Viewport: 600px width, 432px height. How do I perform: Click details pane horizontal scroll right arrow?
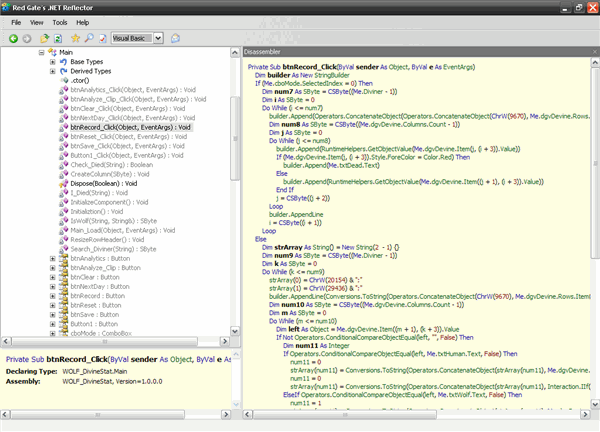(x=226, y=414)
